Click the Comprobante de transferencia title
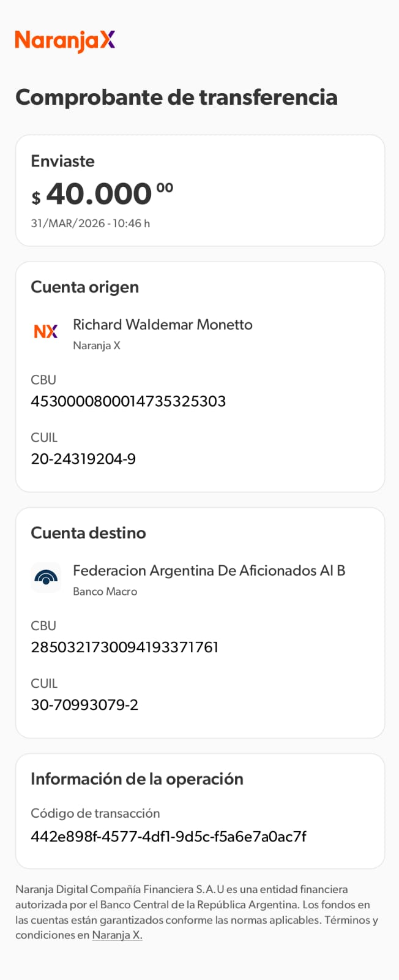399x980 pixels. click(x=176, y=97)
